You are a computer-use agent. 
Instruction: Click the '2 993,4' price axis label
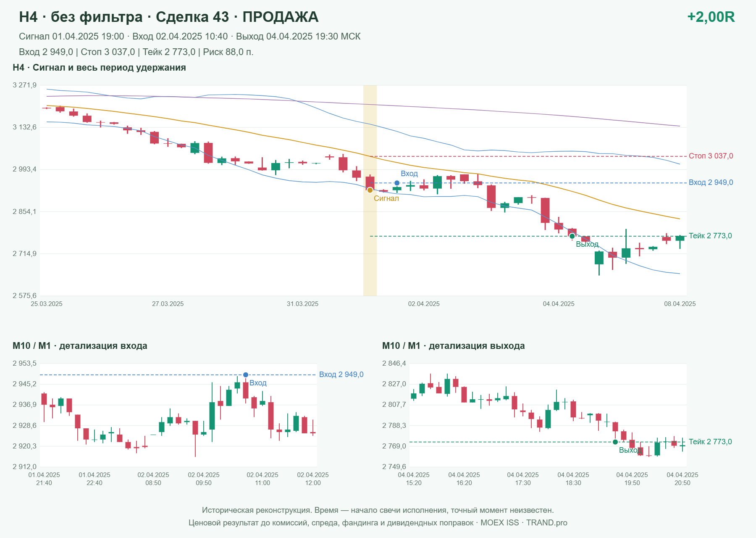click(x=25, y=169)
